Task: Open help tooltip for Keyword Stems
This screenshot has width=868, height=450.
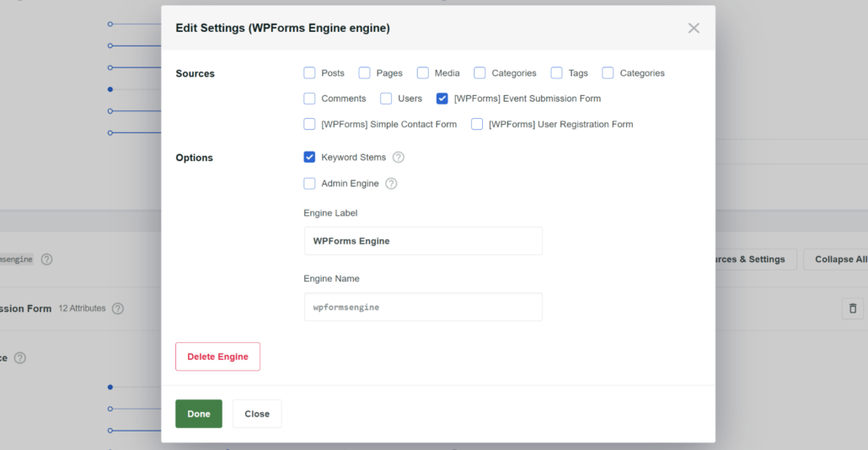Action: pos(398,158)
